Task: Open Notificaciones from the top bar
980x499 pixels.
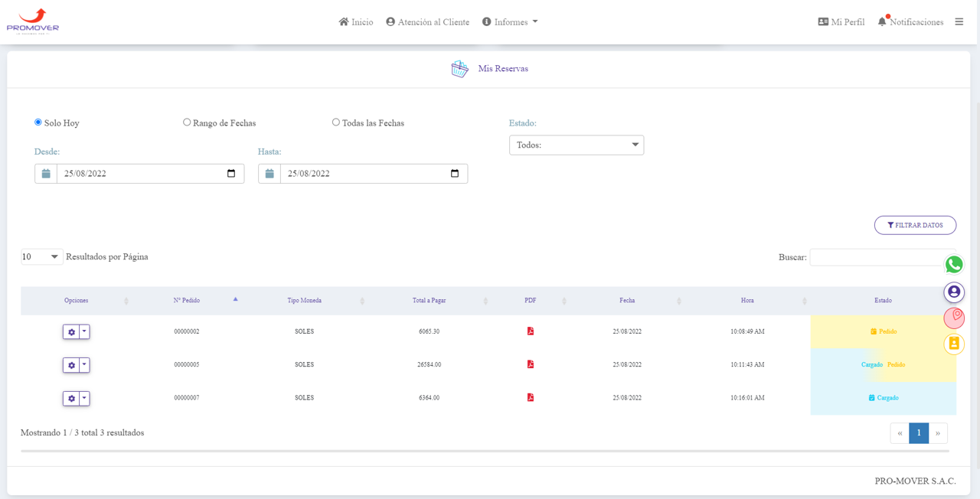Action: coord(910,22)
